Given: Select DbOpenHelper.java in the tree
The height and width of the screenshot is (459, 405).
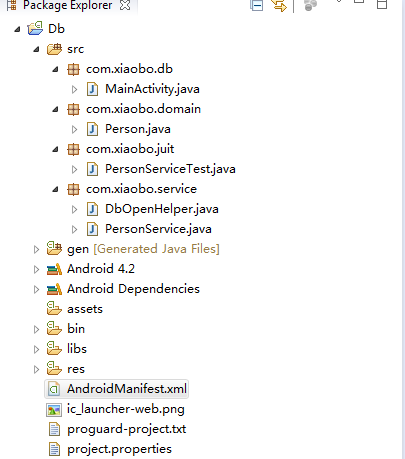Looking at the screenshot, I should point(162,209).
